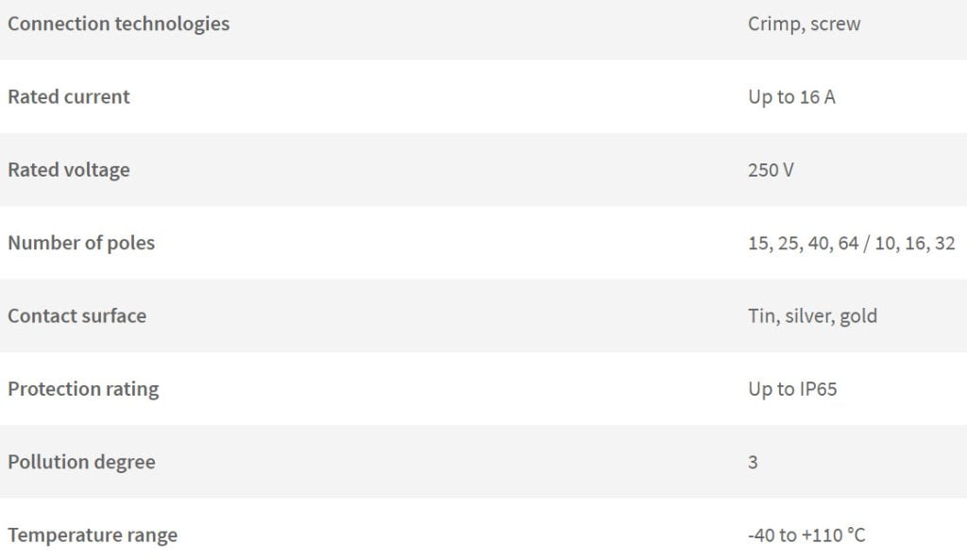Click the Number of poles label

81,243
